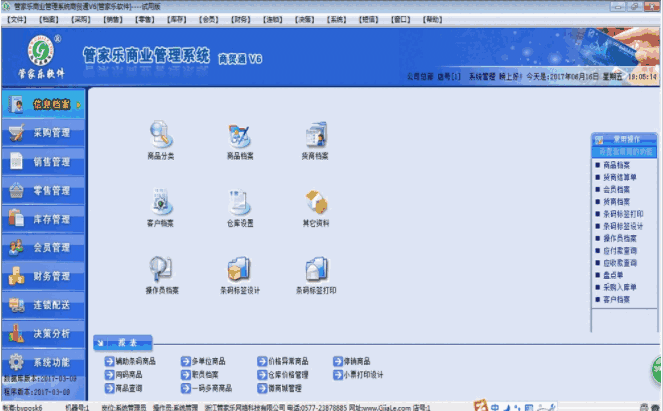Click 应付款查询 in the 常用操作 list
Viewport: 663px width, 411px height.
click(620, 251)
